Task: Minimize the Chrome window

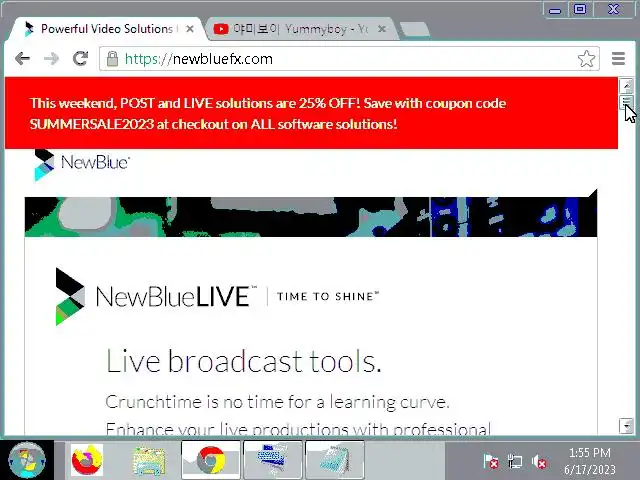Action: coord(555,10)
